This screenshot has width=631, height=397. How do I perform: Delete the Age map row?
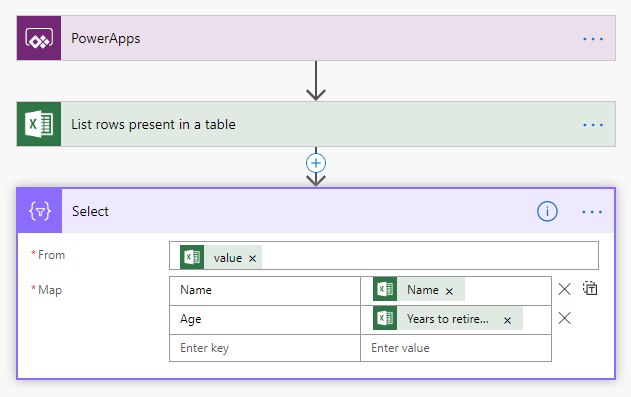(565, 318)
